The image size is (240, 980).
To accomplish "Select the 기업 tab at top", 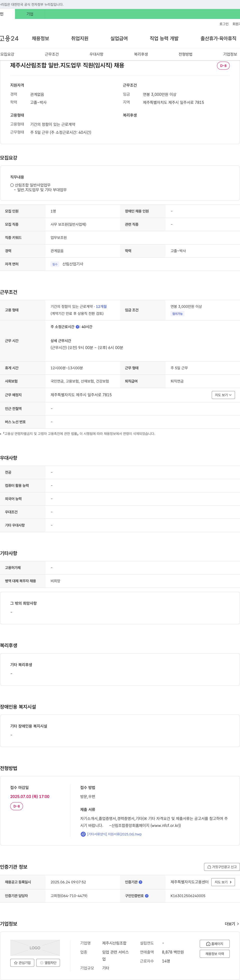I will pos(30,14).
